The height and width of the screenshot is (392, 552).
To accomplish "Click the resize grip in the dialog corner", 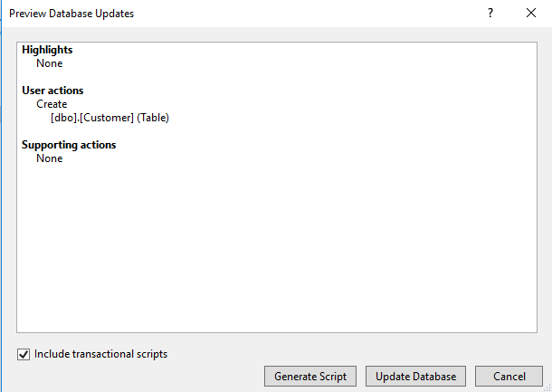I will click(x=547, y=387).
